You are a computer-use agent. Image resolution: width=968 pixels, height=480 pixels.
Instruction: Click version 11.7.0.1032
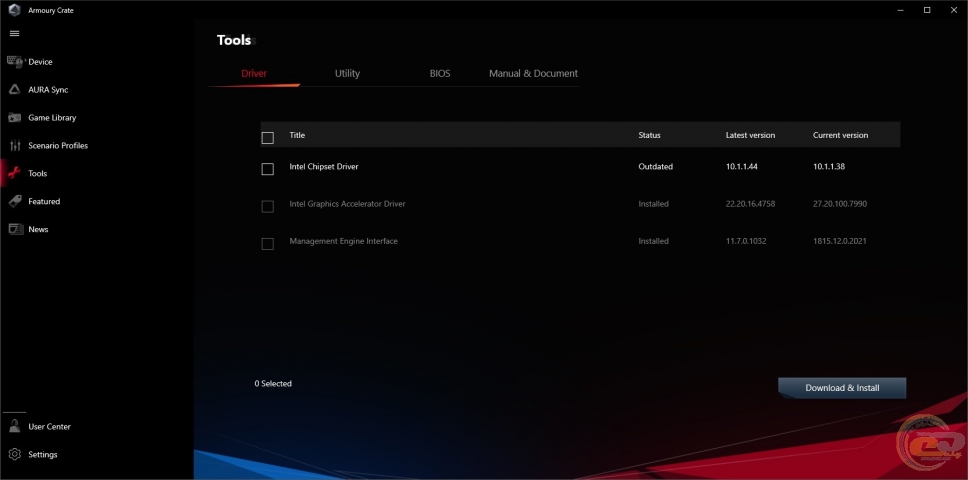click(746, 241)
